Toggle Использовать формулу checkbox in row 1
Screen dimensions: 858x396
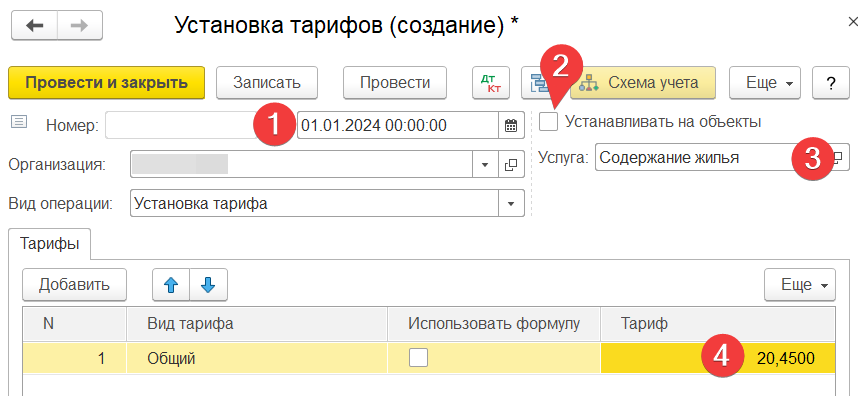pos(419,358)
